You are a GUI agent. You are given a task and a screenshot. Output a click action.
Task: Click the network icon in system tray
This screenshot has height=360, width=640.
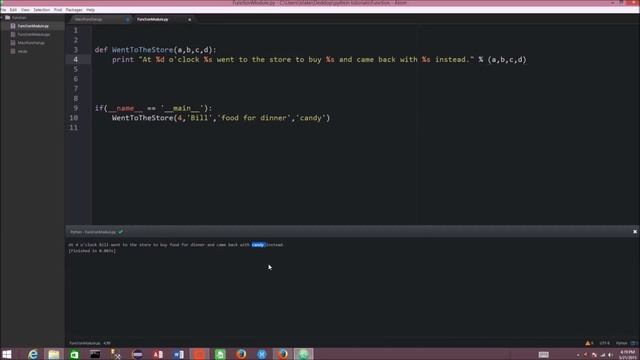click(x=602, y=355)
